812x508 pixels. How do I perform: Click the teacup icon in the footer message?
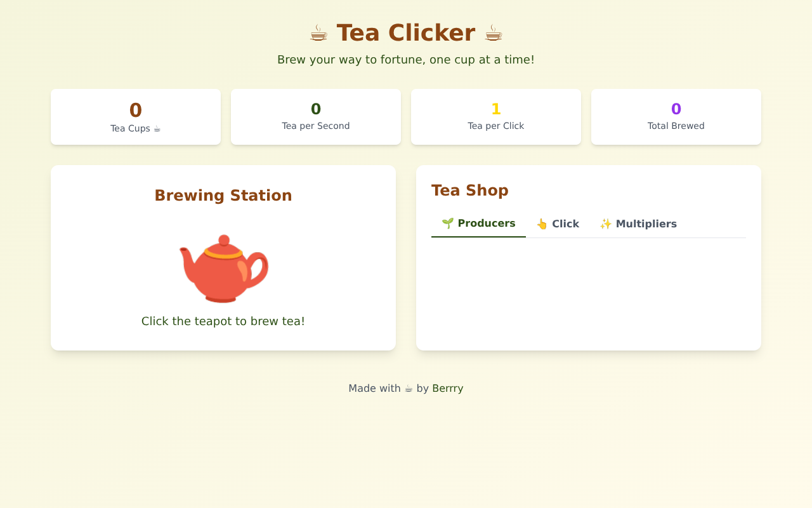tap(409, 388)
